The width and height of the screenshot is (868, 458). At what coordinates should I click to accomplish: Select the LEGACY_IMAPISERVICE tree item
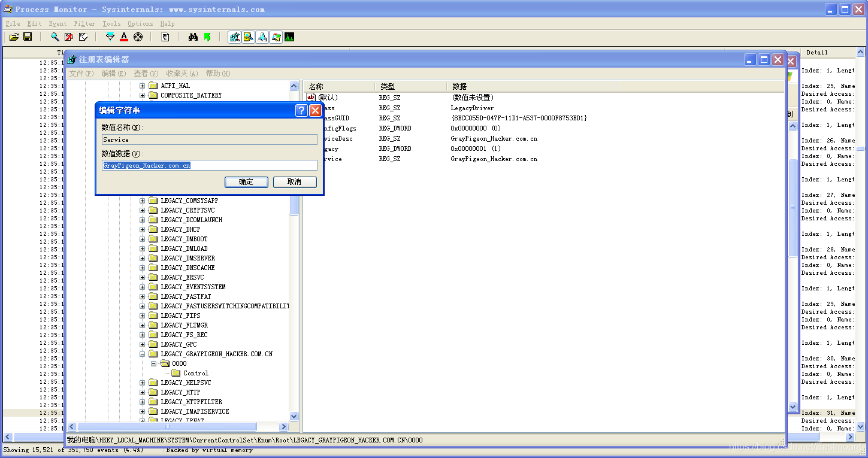click(x=195, y=411)
